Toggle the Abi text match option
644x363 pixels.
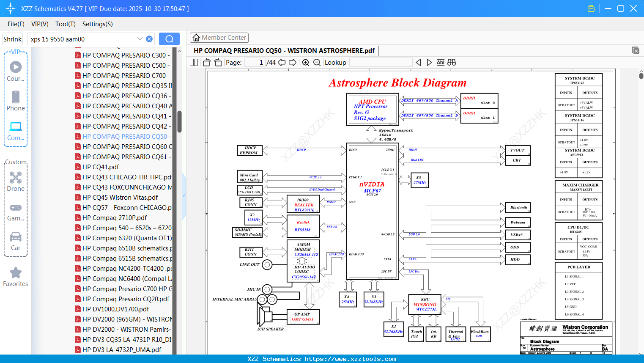[440, 62]
